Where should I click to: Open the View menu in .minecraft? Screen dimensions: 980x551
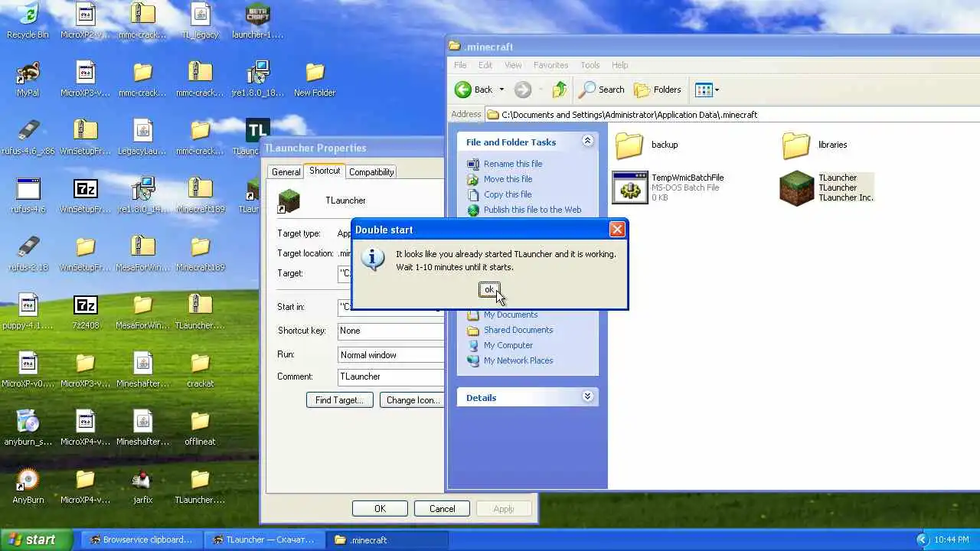[x=513, y=65]
